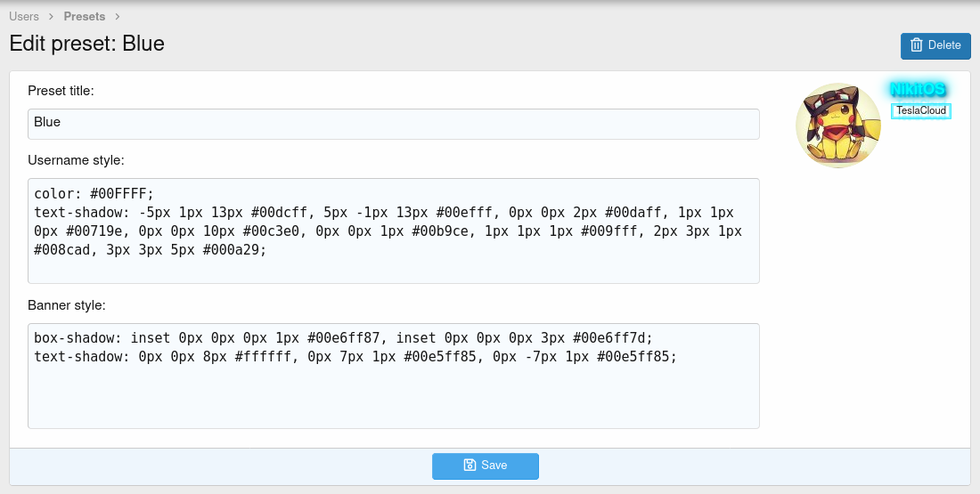Screen dimensions: 980x494
Task: Click the #008cad line in Username style
Action: point(150,250)
